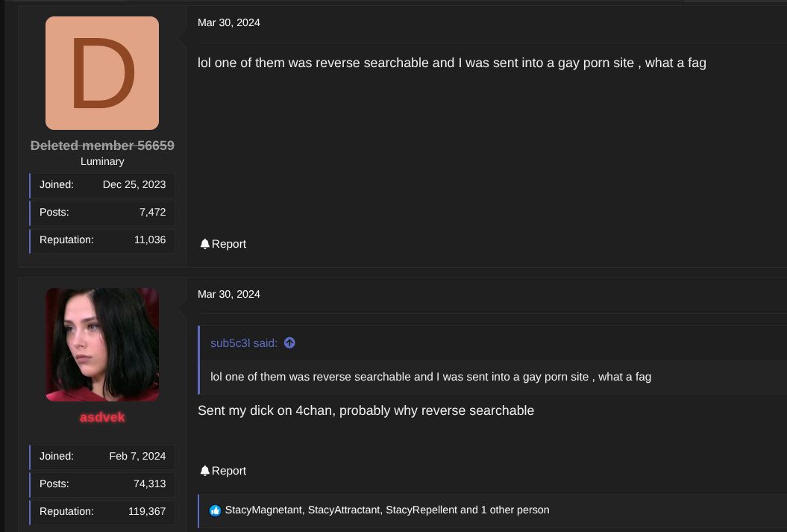Click the blue thumbs-up like icon

click(x=216, y=510)
